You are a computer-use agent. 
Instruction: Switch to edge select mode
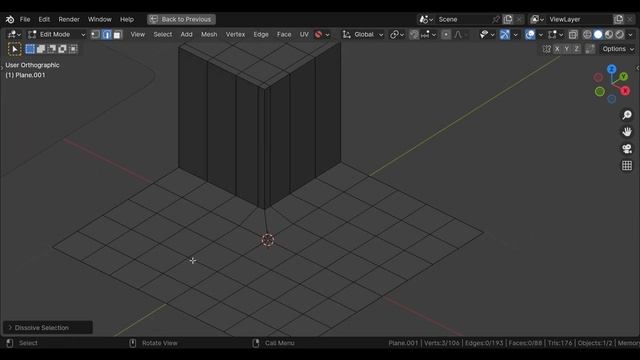pos(107,35)
